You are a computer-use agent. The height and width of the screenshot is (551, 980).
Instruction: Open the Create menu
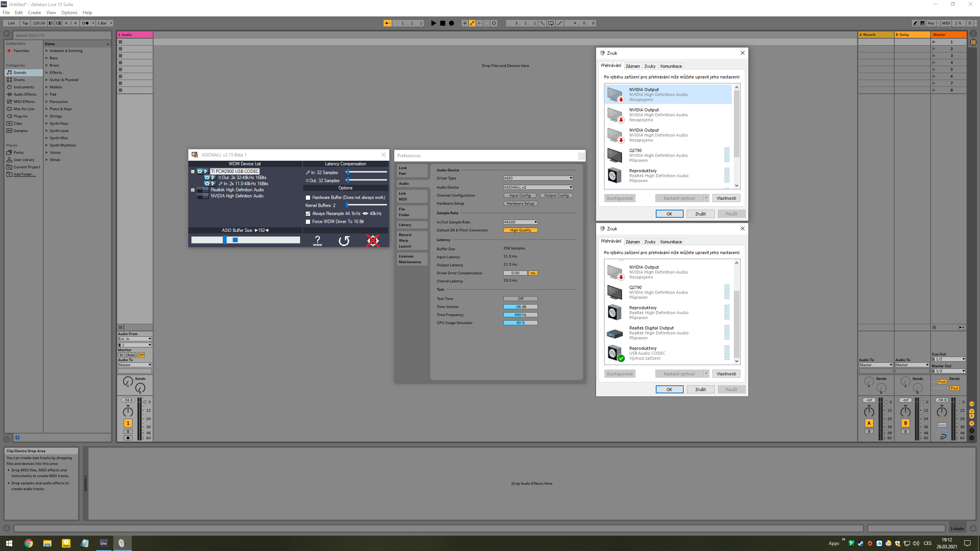point(34,13)
